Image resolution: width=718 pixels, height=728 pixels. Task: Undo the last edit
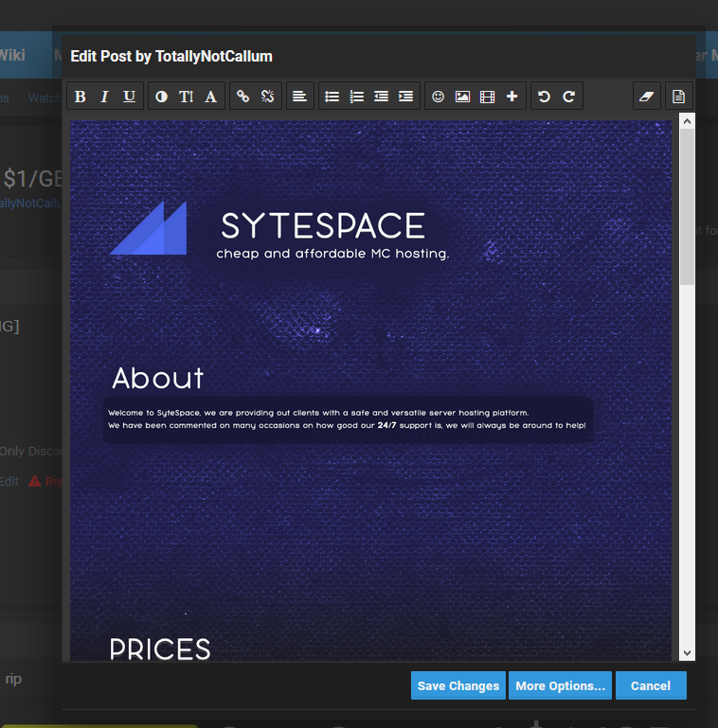(544, 97)
